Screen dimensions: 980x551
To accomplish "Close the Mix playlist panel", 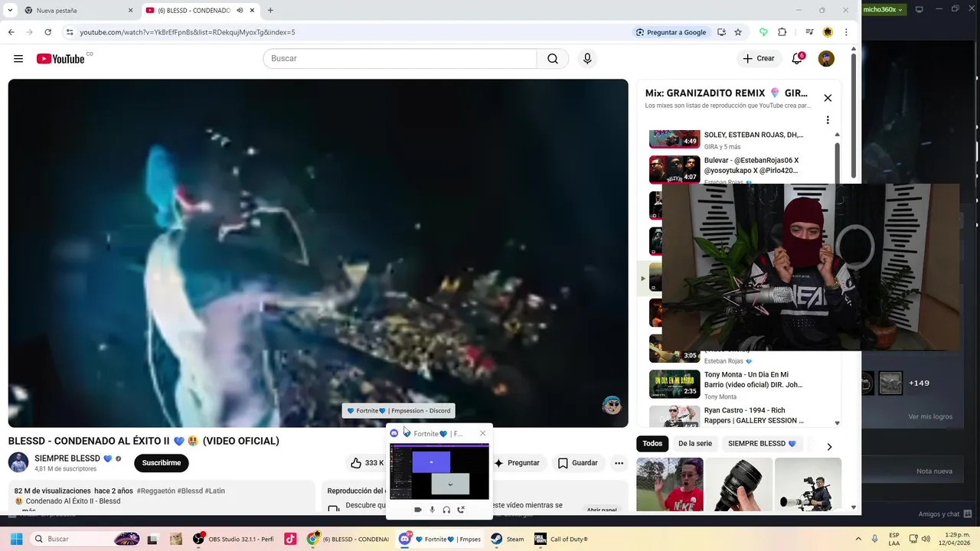I will click(x=828, y=98).
